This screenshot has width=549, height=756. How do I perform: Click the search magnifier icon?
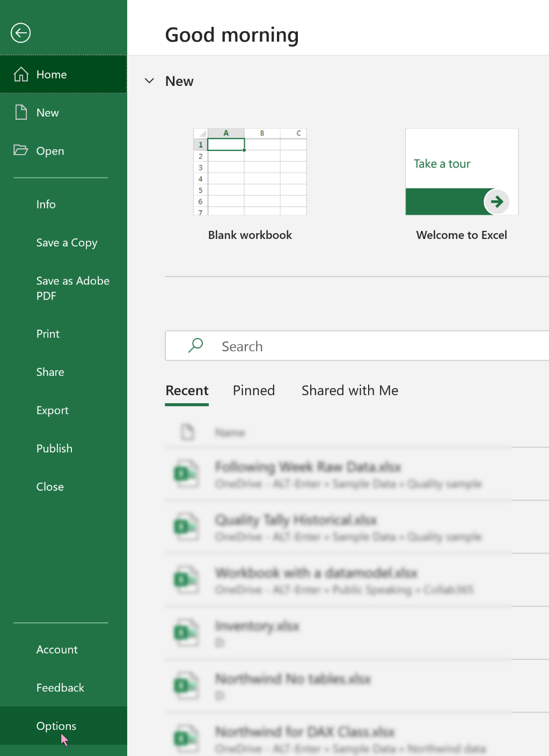tap(196, 345)
